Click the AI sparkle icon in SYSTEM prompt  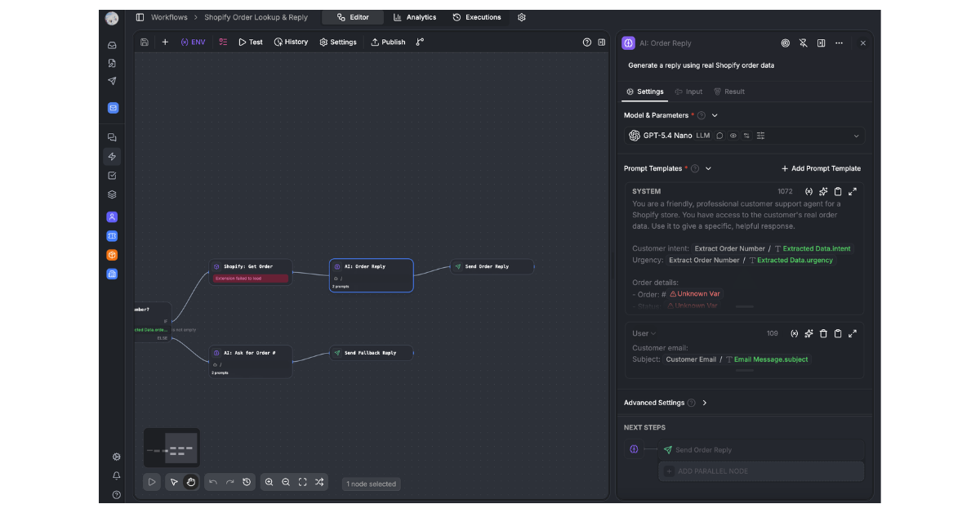pos(822,191)
